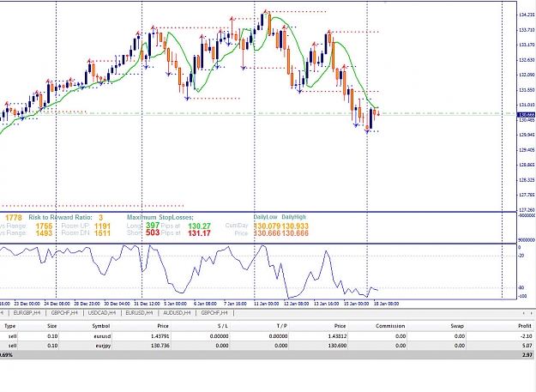Click the Maximum StopLosses label
This screenshot has height=392, width=536.
click(160, 217)
